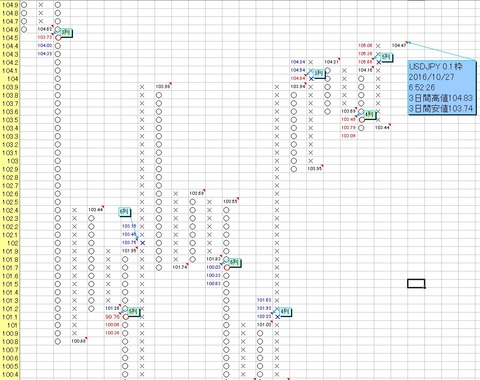Click the blue X marker in row 101.1

coord(277,317)
